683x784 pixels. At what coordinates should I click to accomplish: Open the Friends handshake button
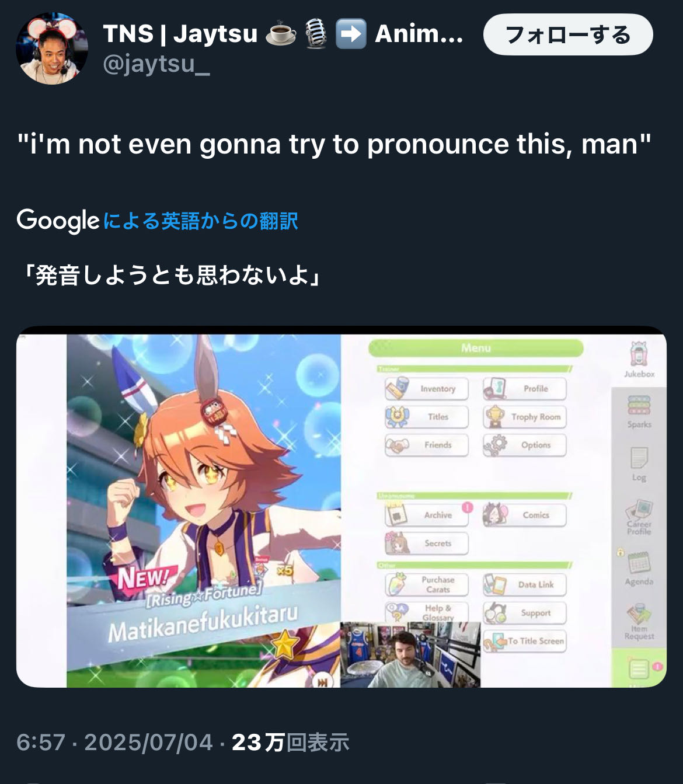[427, 445]
